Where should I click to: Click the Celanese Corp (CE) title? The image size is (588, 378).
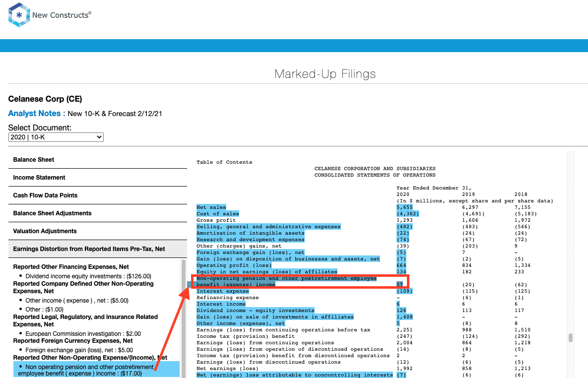[45, 99]
